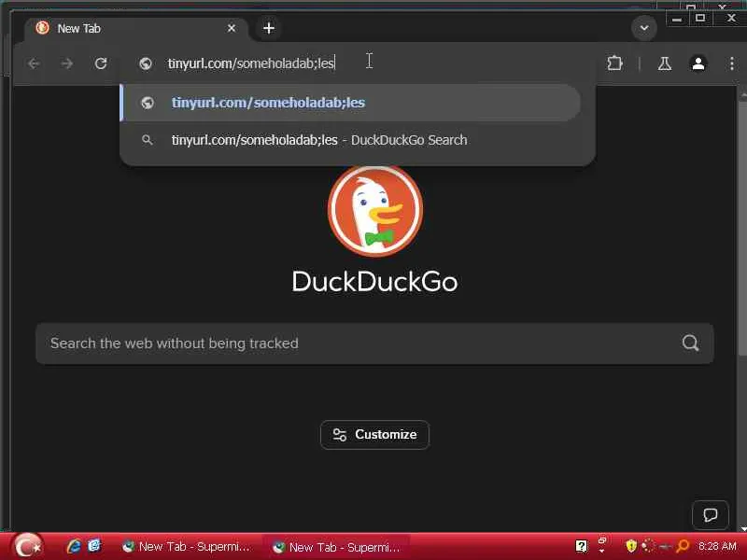Click the browser forward arrow button
This screenshot has width=747, height=560.
click(x=67, y=63)
